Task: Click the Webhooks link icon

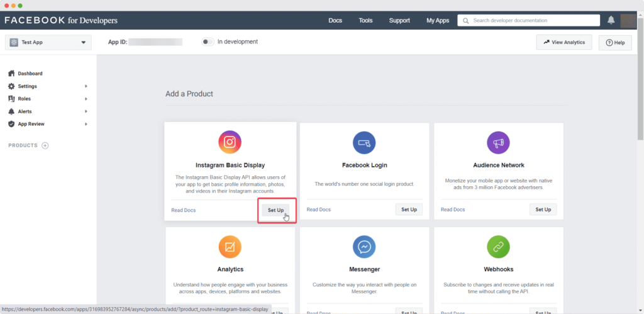Action: click(498, 247)
